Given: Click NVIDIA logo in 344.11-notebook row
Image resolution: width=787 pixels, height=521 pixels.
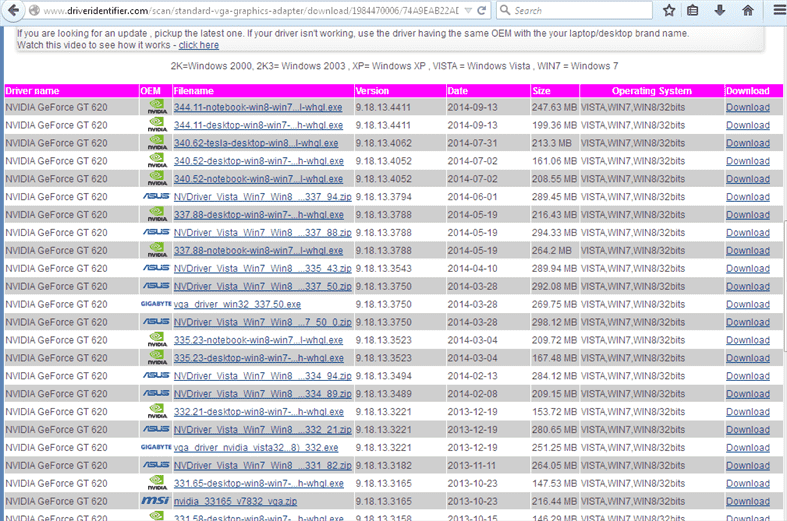Looking at the screenshot, I should coord(157,107).
